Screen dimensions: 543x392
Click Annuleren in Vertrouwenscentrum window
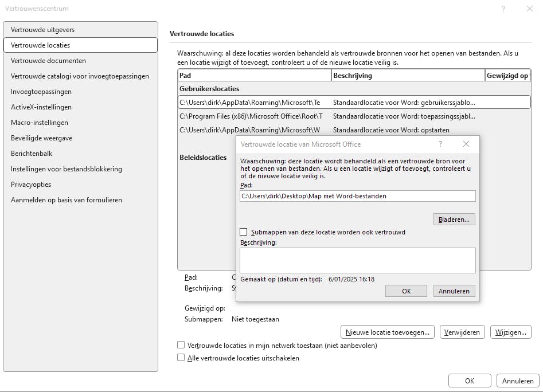518,381
